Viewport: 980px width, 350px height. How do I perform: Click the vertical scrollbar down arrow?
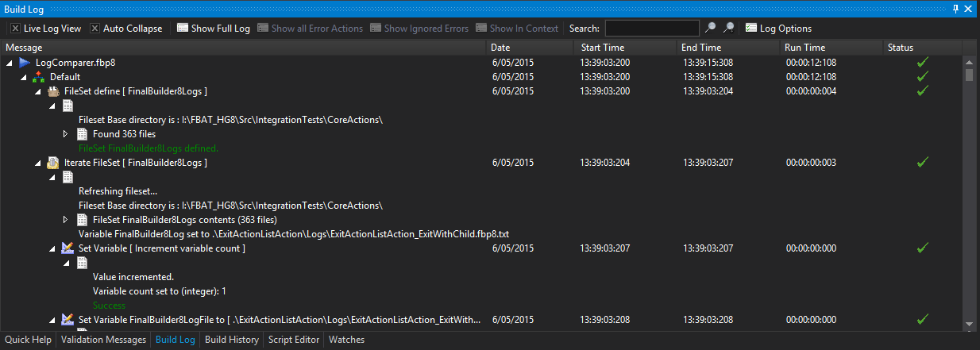click(969, 324)
